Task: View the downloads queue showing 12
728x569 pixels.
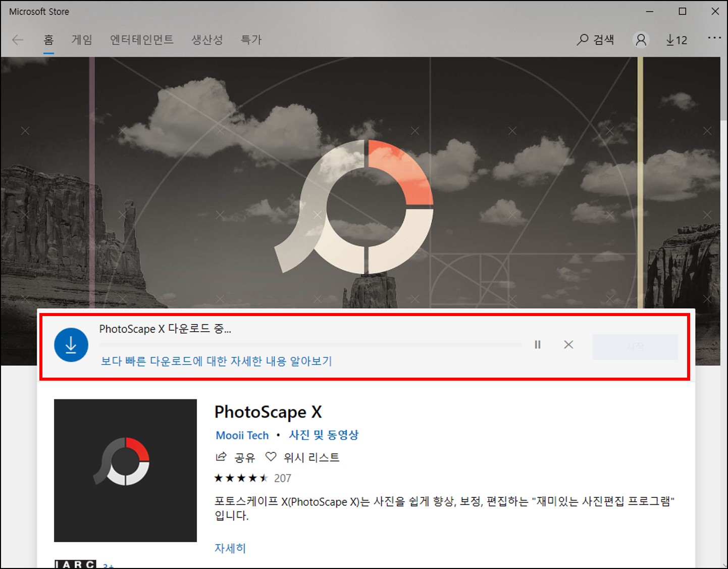Action: (677, 40)
